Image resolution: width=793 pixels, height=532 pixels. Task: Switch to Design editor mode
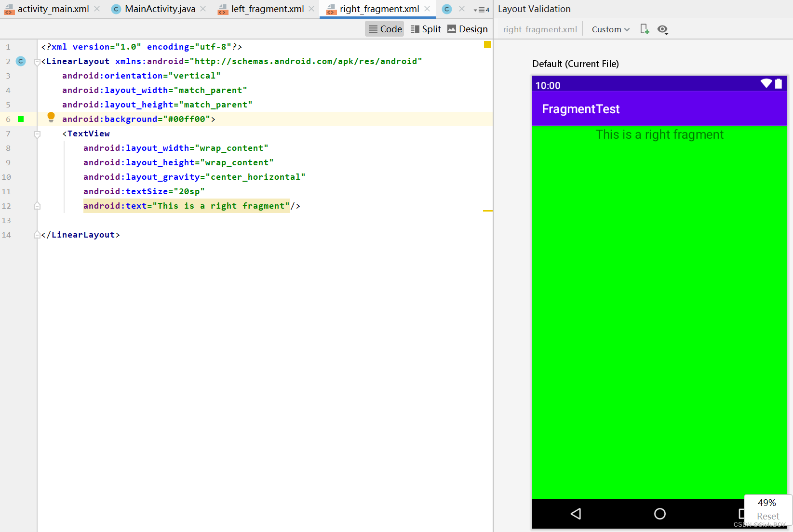[467, 29]
